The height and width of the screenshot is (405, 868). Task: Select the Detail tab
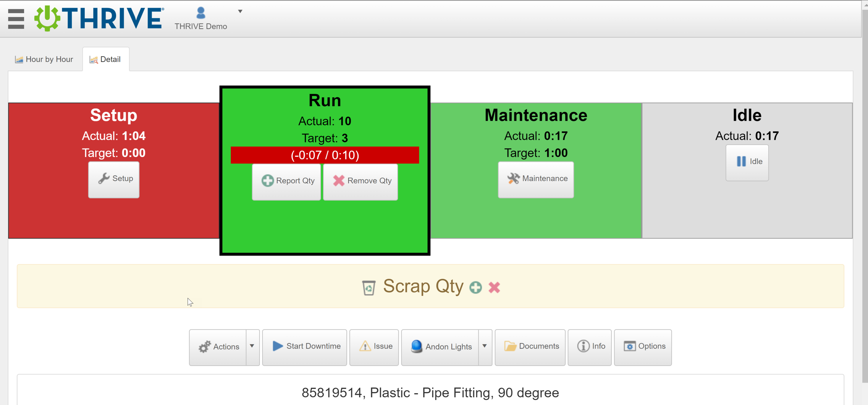pos(106,59)
